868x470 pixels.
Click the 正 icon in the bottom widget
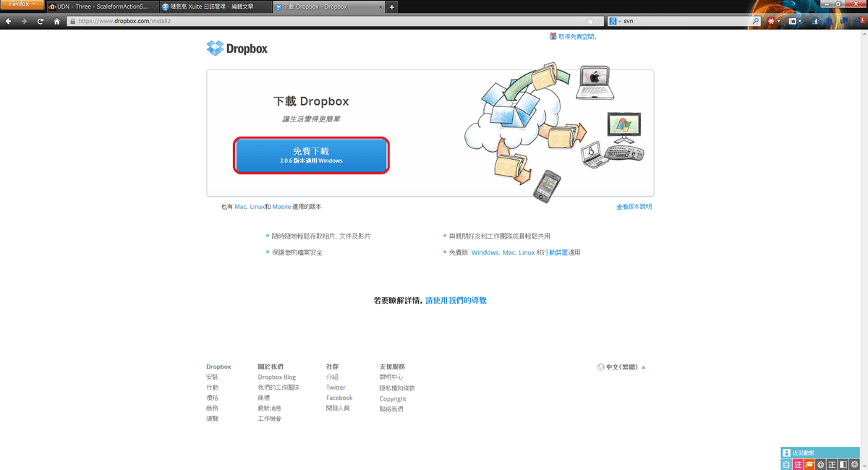tap(832, 463)
